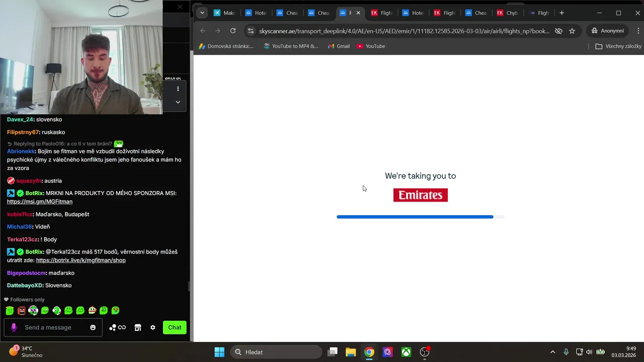This screenshot has width=644, height=362.
Task: Click username Abrionekk in chat
Action: (x=21, y=151)
